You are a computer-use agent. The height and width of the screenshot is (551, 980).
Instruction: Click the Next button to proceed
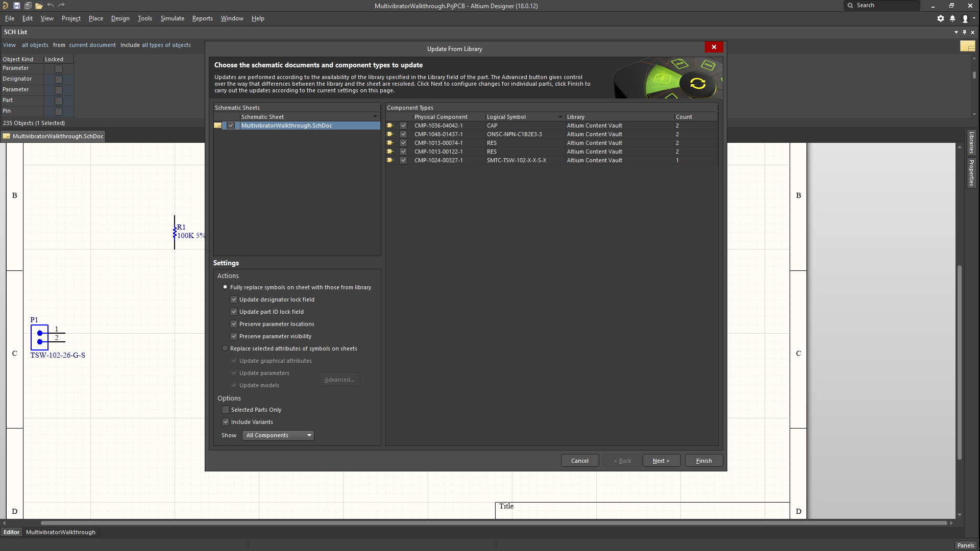659,460
